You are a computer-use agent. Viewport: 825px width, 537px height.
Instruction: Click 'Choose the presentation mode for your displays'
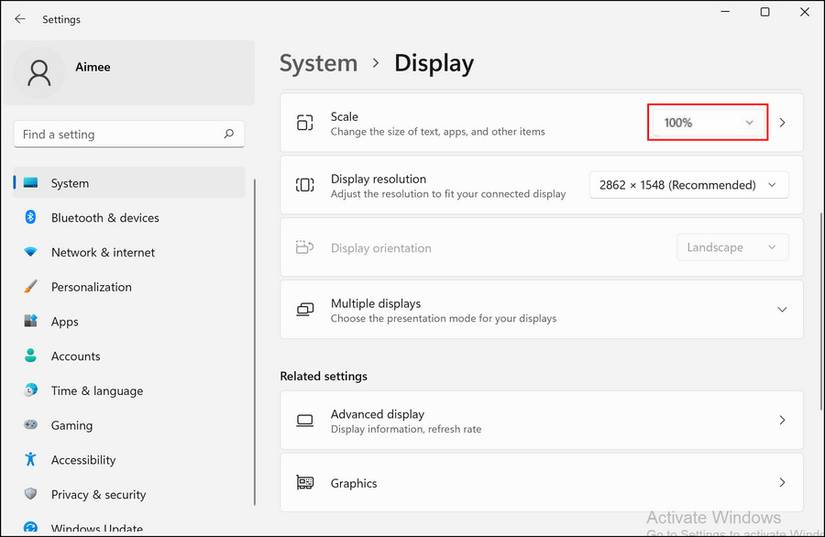tap(444, 319)
